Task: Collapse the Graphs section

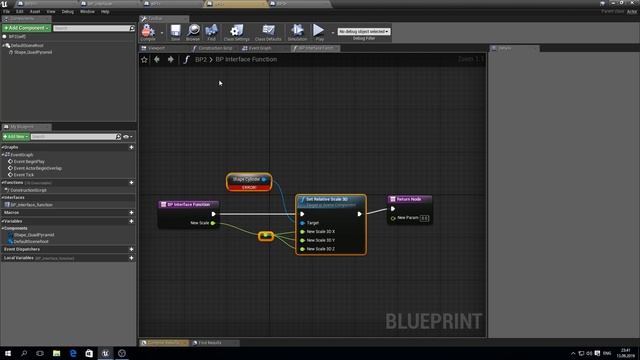Action: click(x=2, y=147)
